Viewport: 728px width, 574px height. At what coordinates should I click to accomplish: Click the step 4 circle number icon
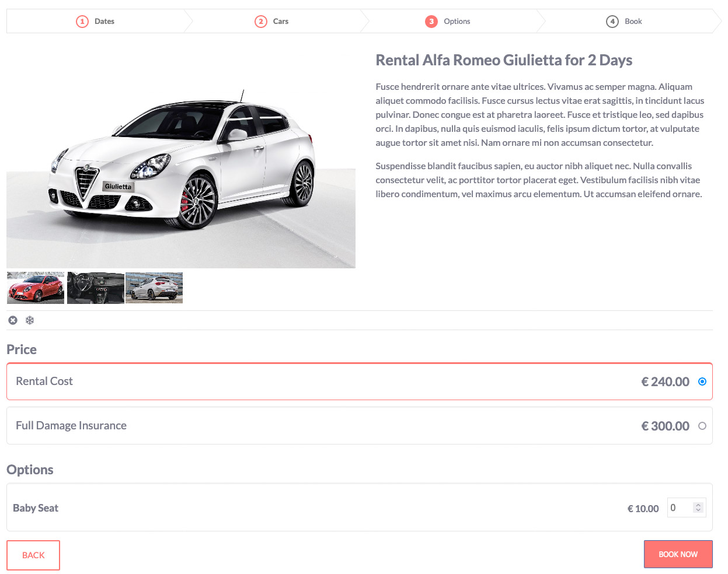[612, 22]
